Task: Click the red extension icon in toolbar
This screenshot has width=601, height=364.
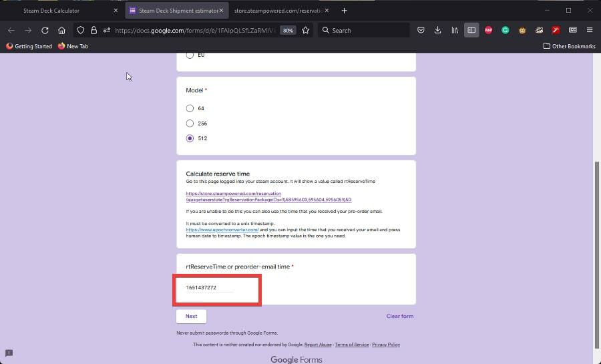Action: [556, 30]
